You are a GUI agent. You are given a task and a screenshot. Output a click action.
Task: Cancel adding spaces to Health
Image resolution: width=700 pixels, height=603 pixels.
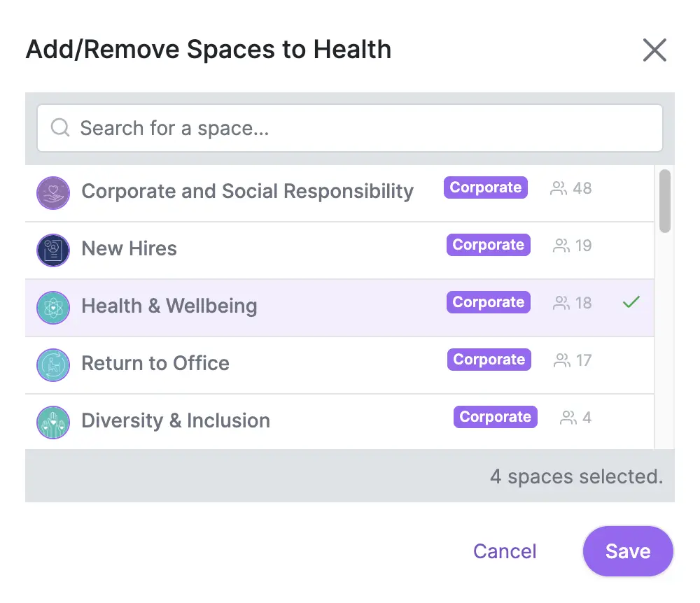tap(505, 551)
